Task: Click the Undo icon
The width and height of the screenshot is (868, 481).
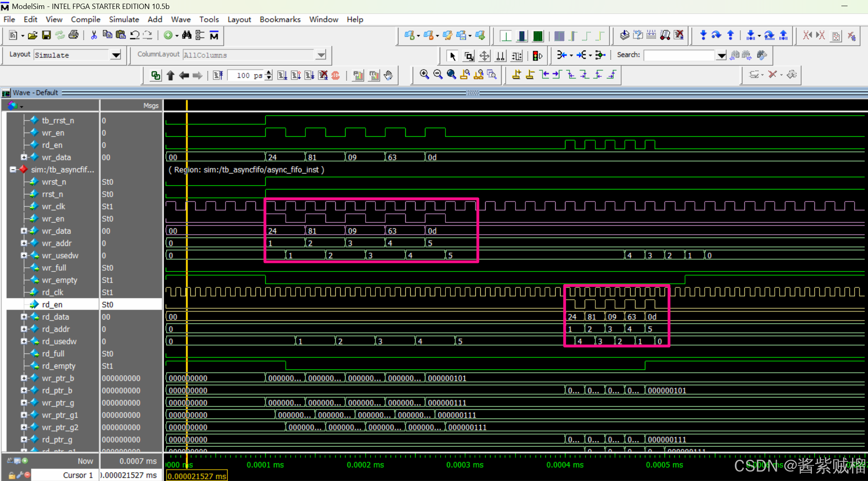Action: (x=134, y=36)
